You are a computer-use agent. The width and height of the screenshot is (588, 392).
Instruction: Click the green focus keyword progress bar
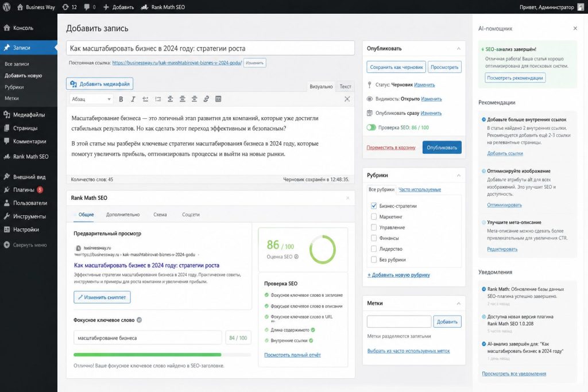click(148, 355)
